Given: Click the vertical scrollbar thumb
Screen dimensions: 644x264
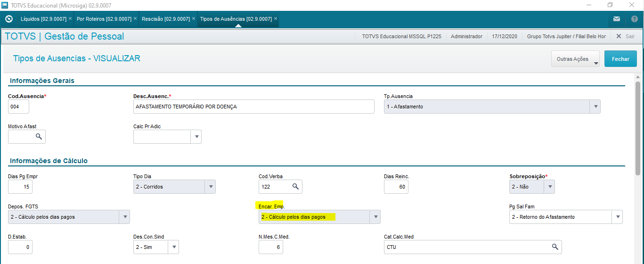Looking at the screenshot, I should [x=638, y=128].
